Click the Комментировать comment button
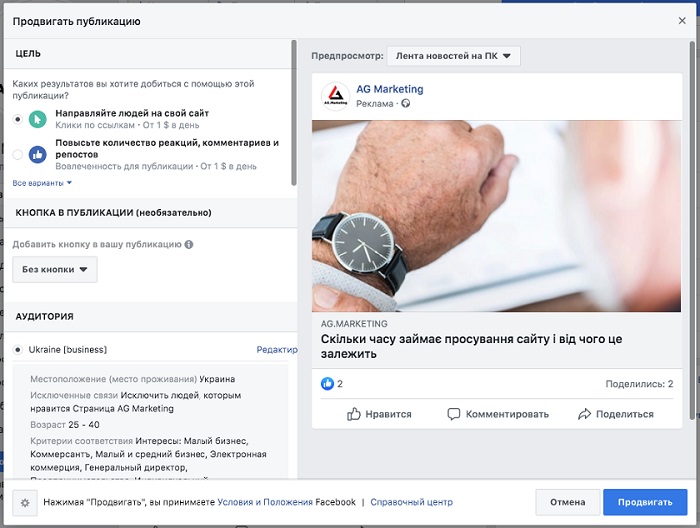The height and width of the screenshot is (528, 700). pyautogui.click(x=498, y=414)
